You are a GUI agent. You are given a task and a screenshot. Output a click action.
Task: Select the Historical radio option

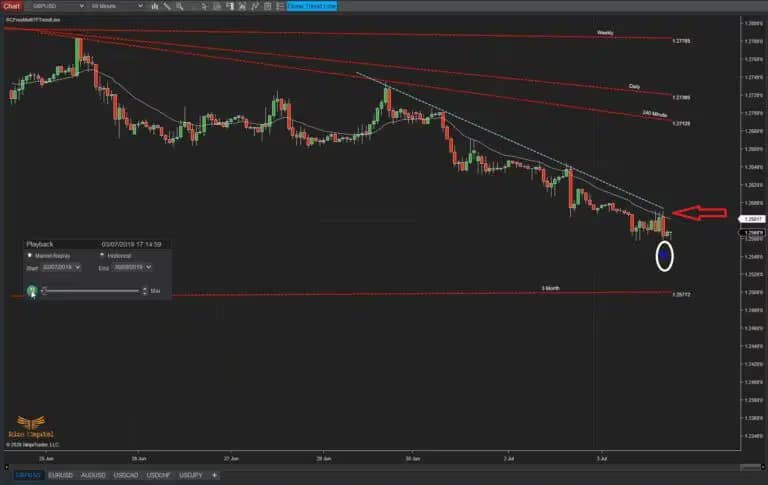[102, 255]
